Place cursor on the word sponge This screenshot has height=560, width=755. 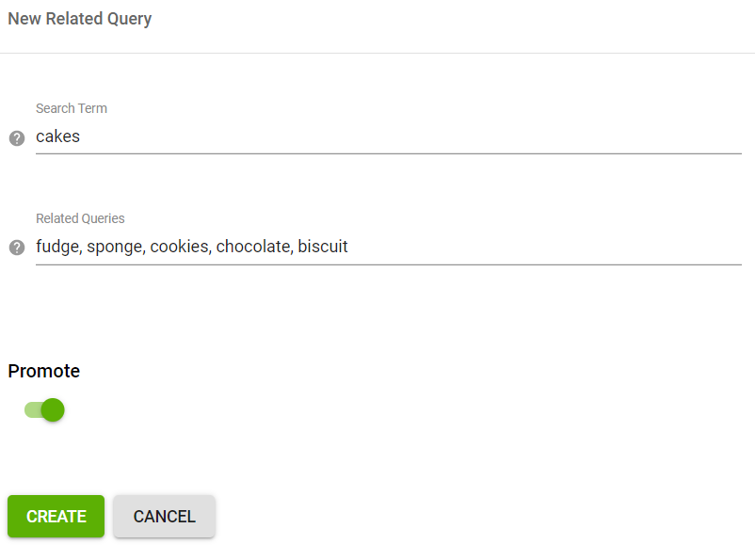click(116, 247)
